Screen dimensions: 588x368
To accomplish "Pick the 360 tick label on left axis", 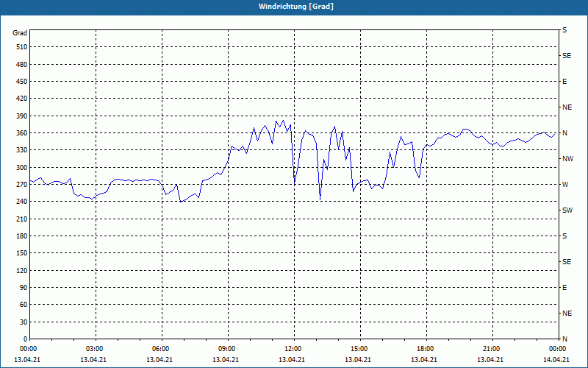I will pos(22,133).
